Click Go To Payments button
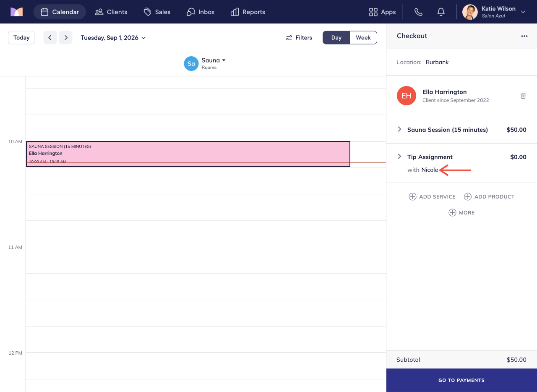The height and width of the screenshot is (392, 537). pos(461,380)
